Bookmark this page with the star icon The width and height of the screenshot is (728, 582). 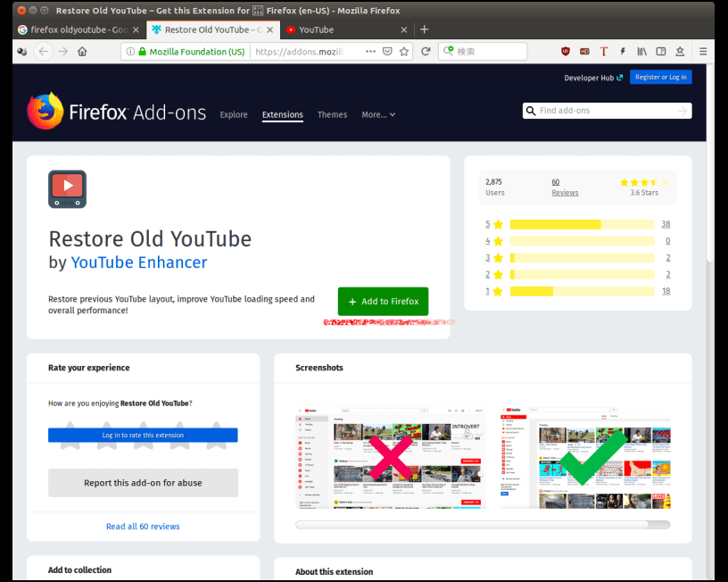[404, 52]
